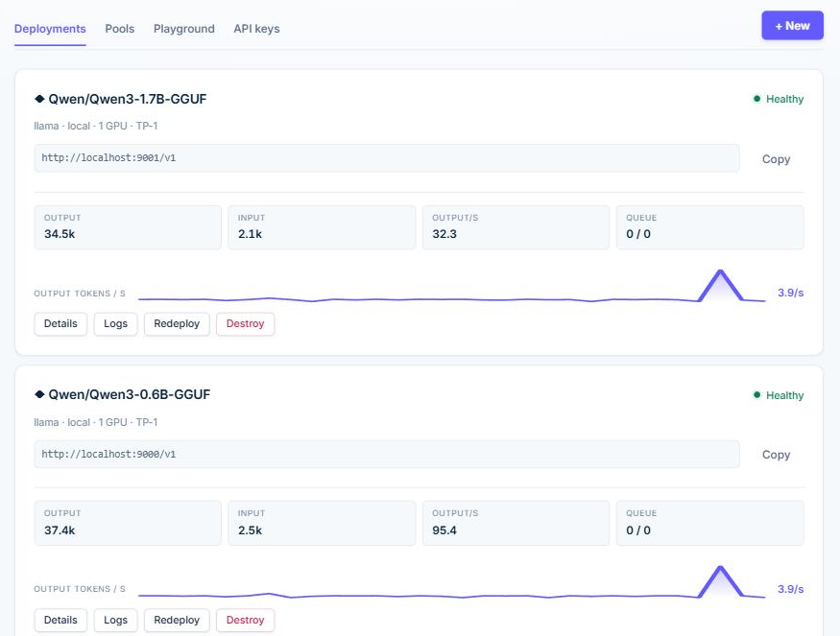Click the 32.3 output/s value

444,234
